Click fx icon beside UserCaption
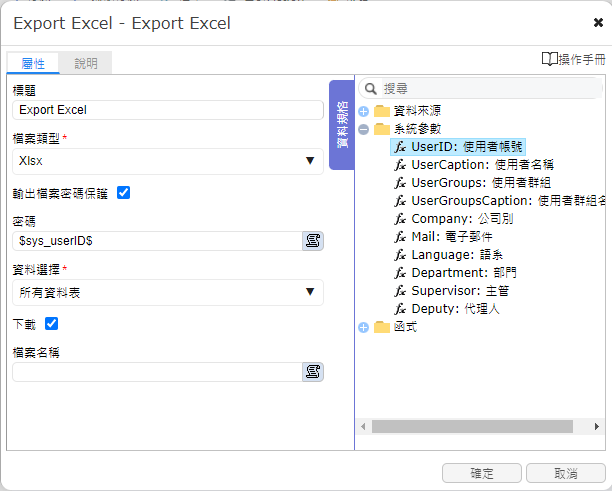The height and width of the screenshot is (491, 612). tap(400, 165)
